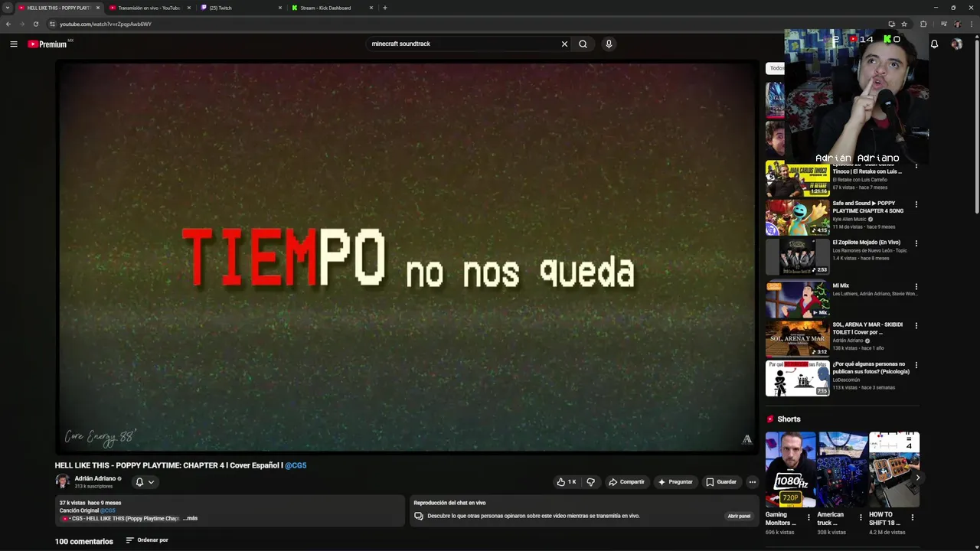
Task: Click the browser address bar URL
Action: coord(106,24)
